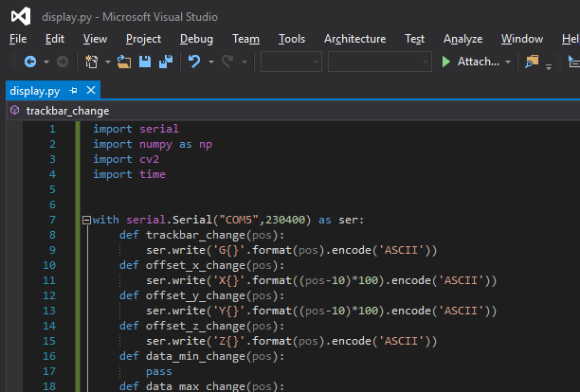
Task: Open the Architecture menu
Action: 355,39
